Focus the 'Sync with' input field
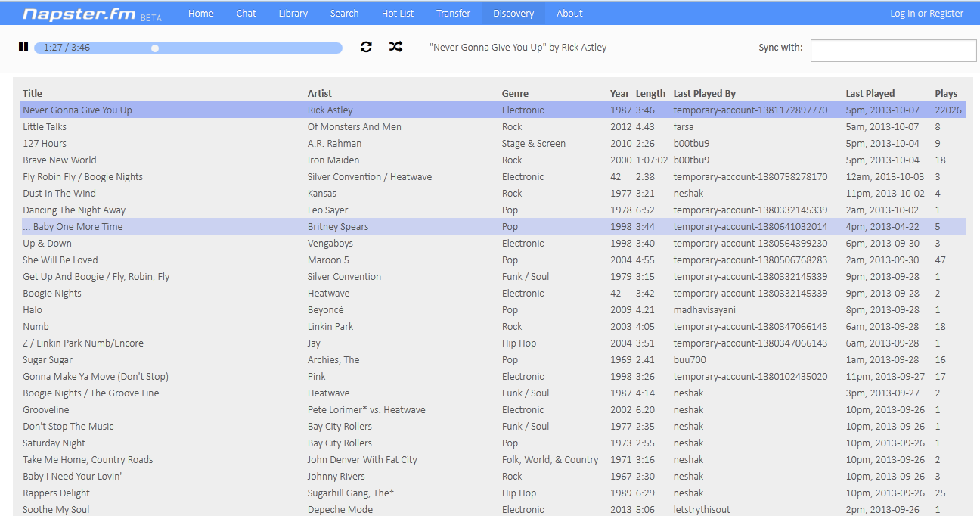The height and width of the screenshot is (516, 980). [x=894, y=51]
